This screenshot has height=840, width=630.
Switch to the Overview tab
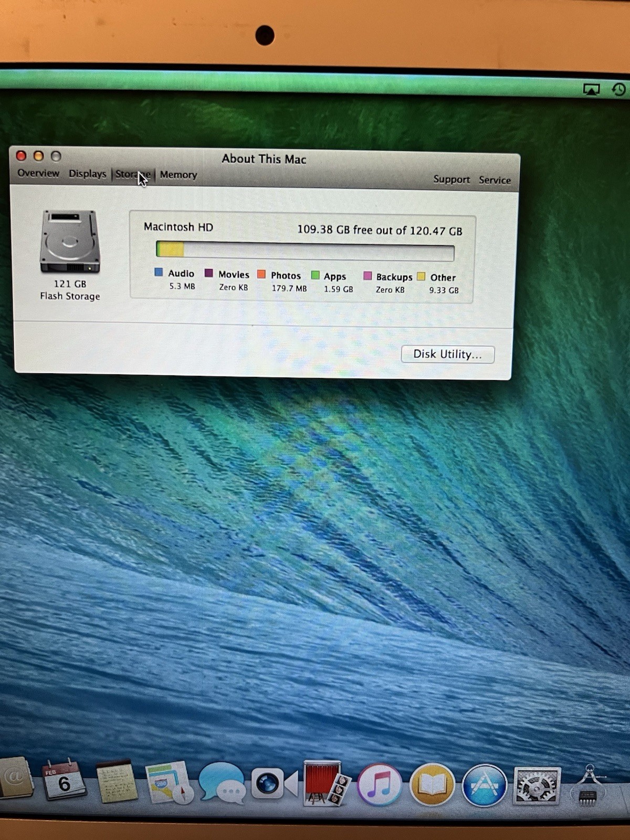38,173
